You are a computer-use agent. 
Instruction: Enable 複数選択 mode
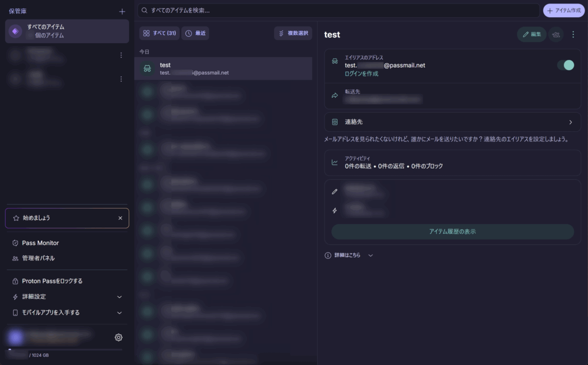click(x=293, y=33)
